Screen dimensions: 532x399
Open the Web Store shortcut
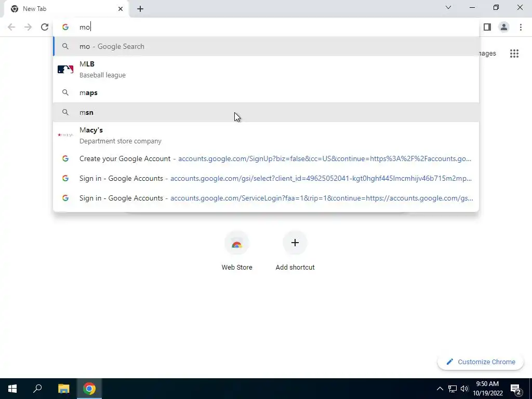click(x=237, y=251)
